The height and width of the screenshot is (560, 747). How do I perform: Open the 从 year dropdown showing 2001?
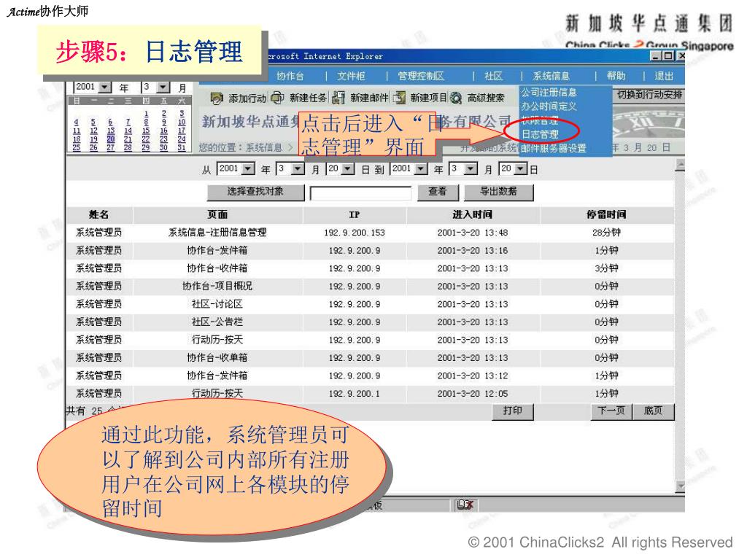coord(248,169)
